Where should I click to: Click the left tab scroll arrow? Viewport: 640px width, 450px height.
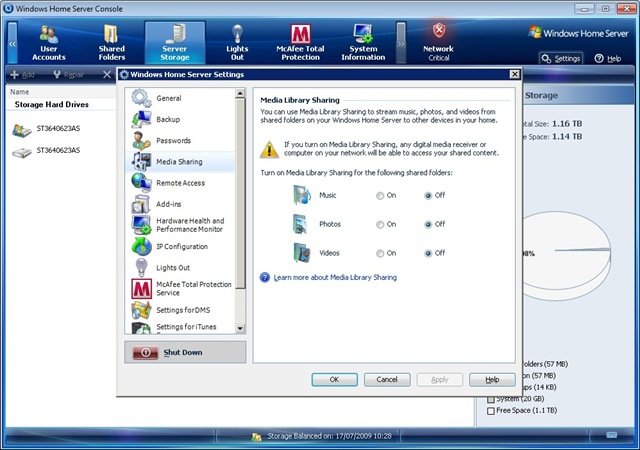click(x=13, y=43)
